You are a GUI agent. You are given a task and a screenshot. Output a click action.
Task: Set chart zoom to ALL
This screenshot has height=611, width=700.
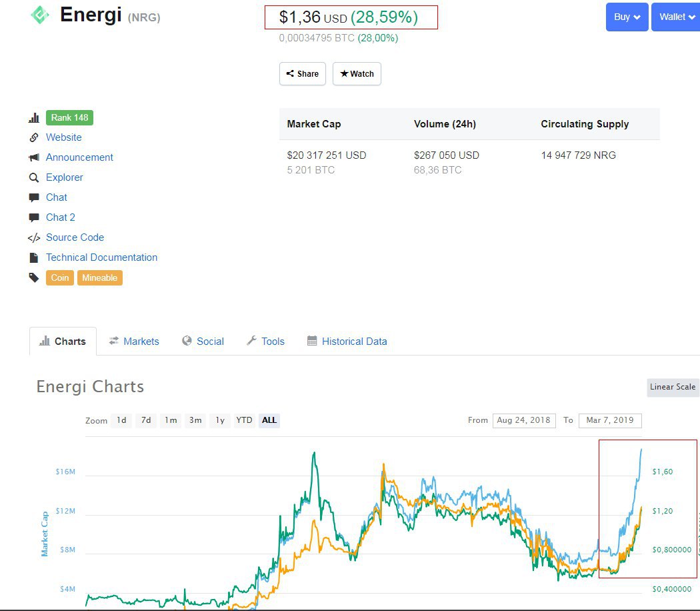click(269, 420)
